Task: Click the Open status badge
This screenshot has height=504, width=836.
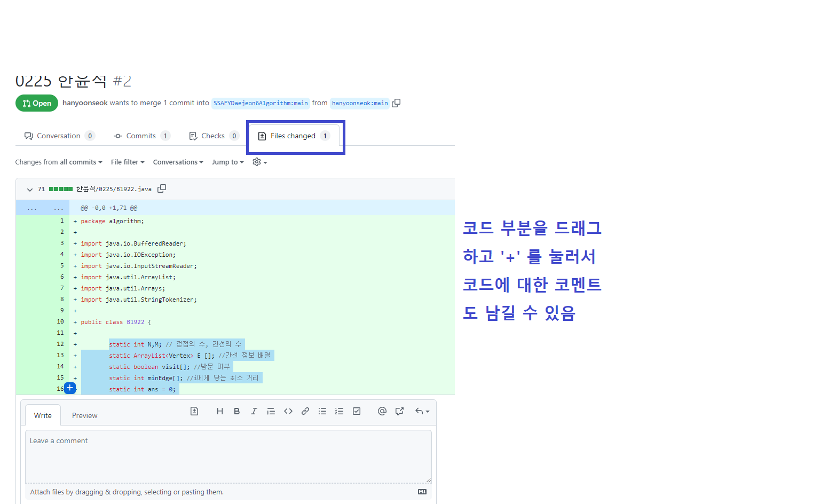Action: point(37,103)
